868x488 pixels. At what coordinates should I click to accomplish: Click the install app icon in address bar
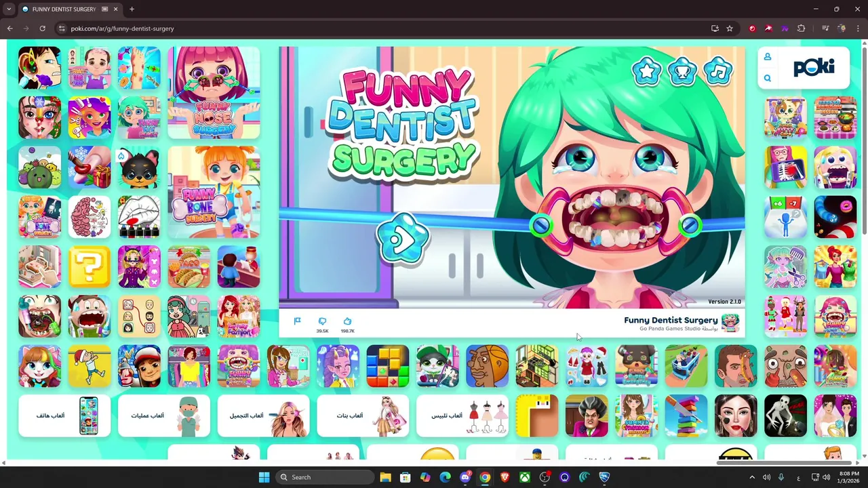point(715,28)
